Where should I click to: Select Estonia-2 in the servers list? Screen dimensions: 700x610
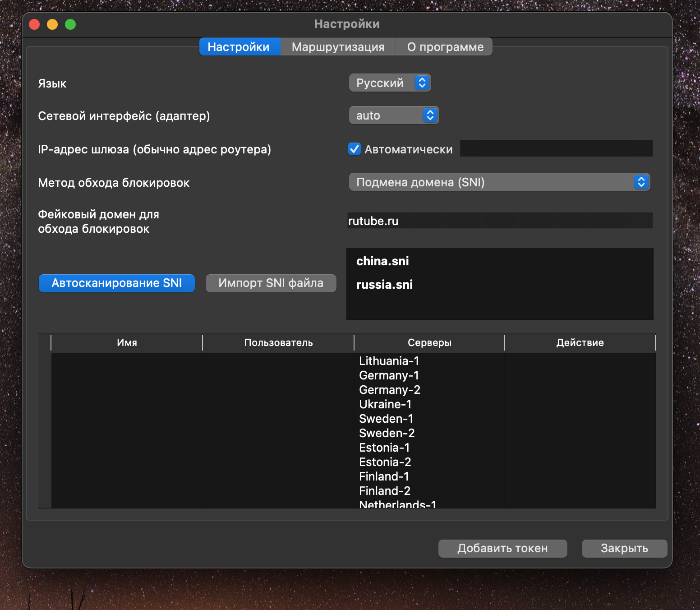point(385,462)
